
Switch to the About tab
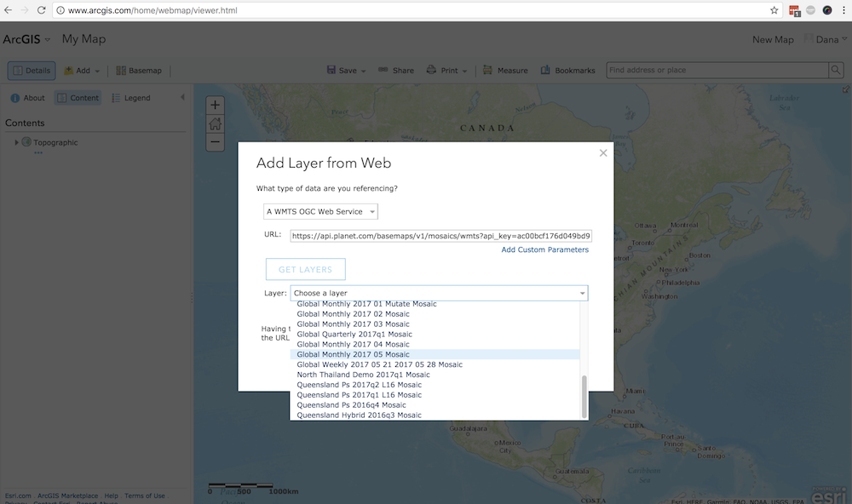(28, 98)
